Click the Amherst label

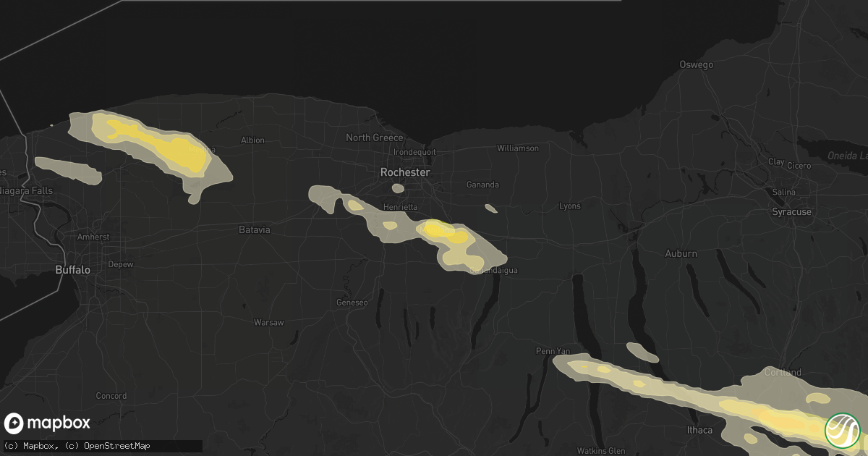click(x=93, y=237)
